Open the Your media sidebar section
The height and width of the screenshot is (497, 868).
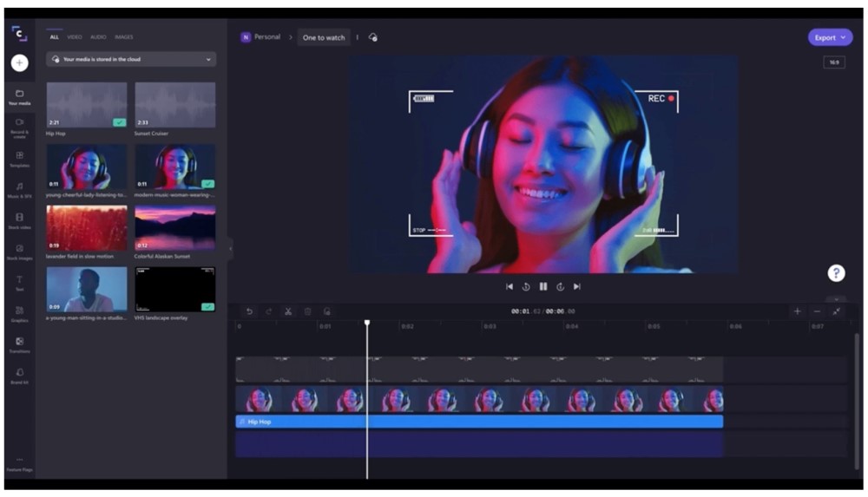click(19, 97)
